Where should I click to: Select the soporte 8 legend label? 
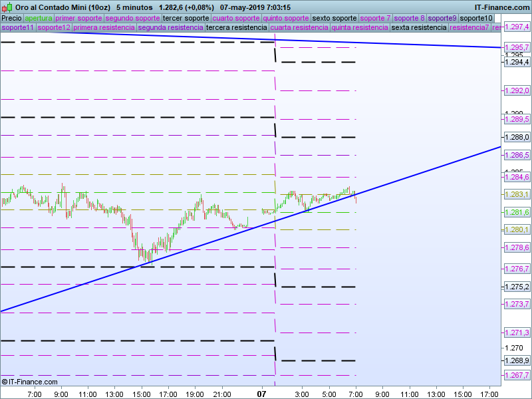409,19
